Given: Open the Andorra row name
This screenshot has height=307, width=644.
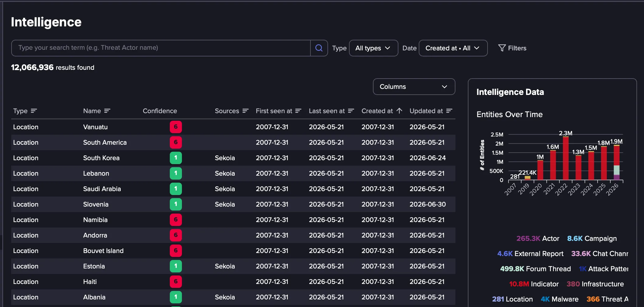Looking at the screenshot, I should click(x=95, y=235).
